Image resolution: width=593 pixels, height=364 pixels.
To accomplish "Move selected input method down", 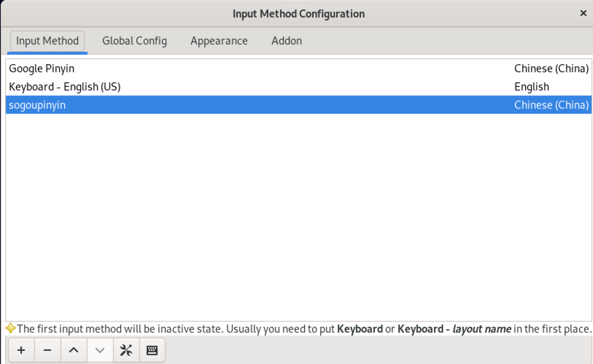I will point(100,350).
